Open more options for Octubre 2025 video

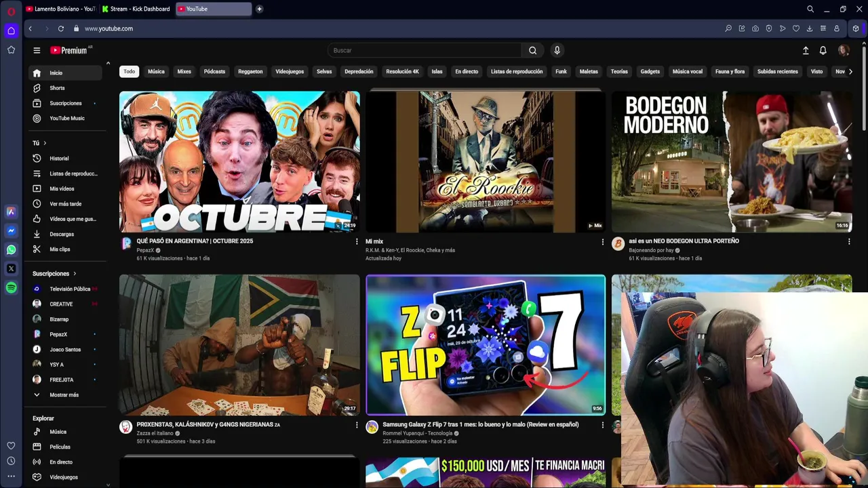(357, 241)
